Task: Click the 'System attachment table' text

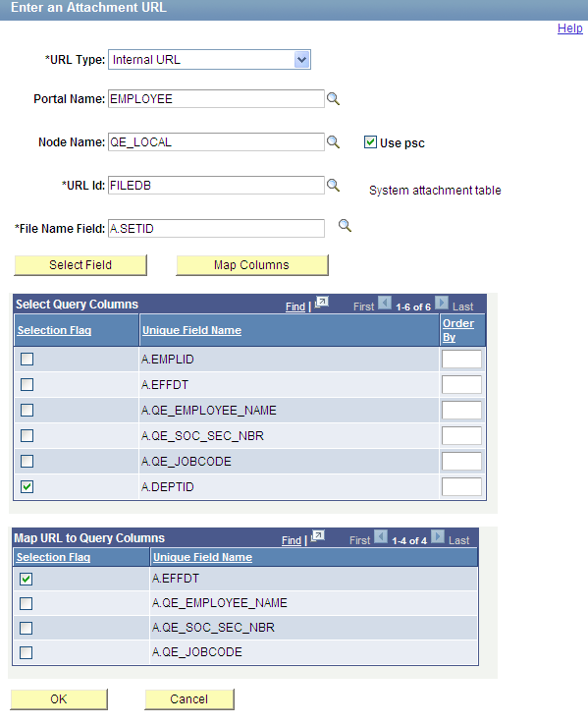Action: tap(435, 191)
